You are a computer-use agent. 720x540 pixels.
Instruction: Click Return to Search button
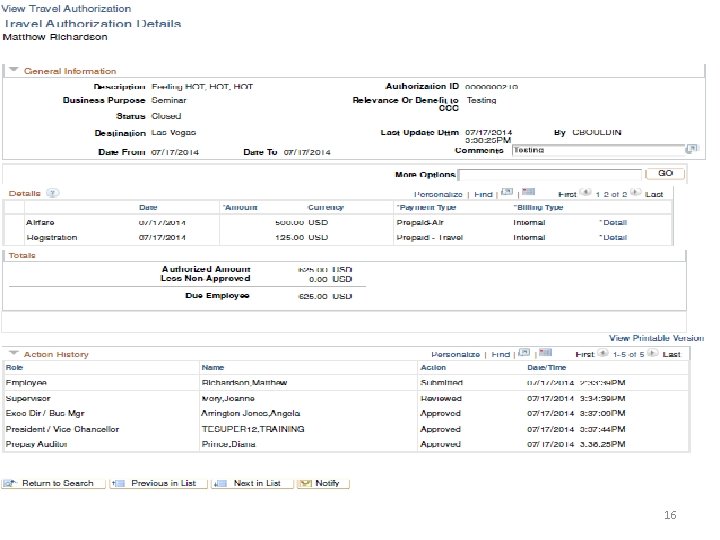tap(54, 484)
